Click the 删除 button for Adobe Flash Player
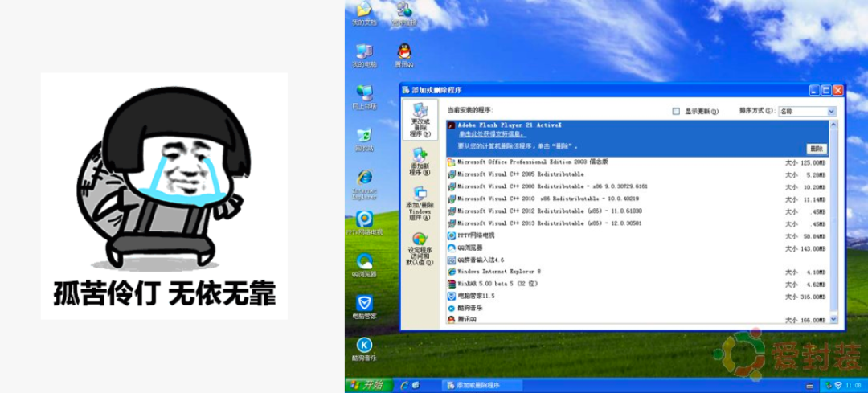Viewport: 868px width, 393px height. 817,149
